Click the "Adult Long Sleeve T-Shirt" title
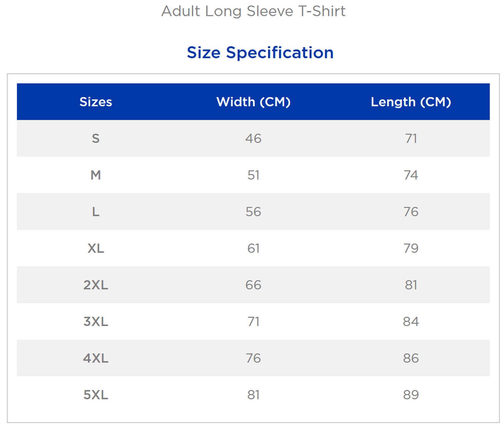Image resolution: width=504 pixels, height=445 pixels. click(x=253, y=11)
